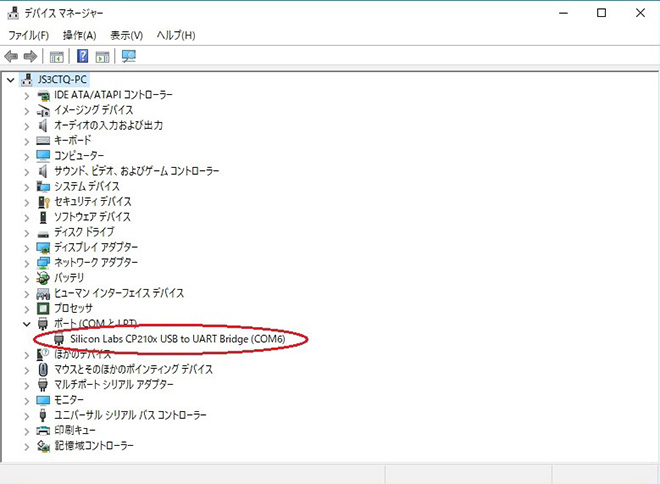Click the ネットワーク アダプター icon
Viewport: 660px width, 484px height.
tap(43, 263)
